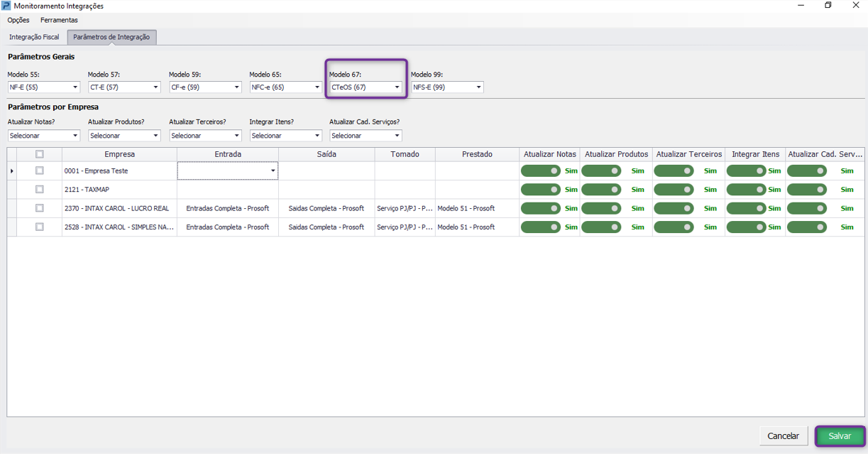This screenshot has width=868, height=454.
Task: Open the Atualizar Cad. Serviços? dropdown
Action: click(x=366, y=136)
